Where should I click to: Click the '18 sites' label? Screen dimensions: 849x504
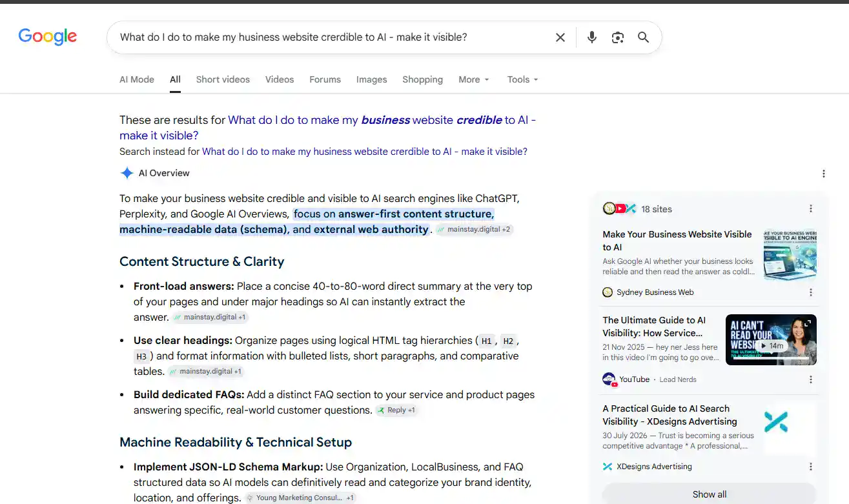click(x=657, y=209)
